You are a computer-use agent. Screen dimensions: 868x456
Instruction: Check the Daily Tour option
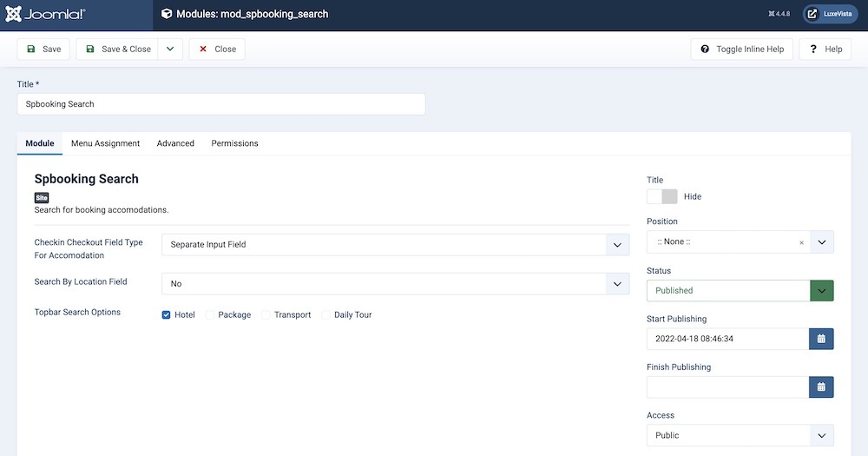pos(326,314)
